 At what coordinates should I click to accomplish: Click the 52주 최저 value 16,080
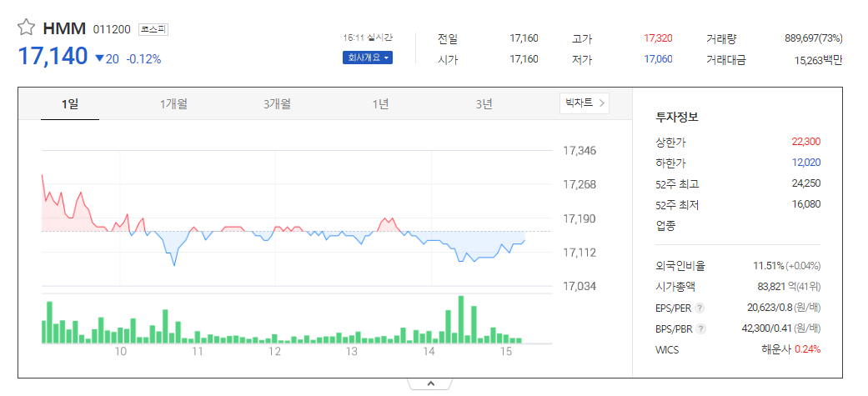tap(806, 204)
